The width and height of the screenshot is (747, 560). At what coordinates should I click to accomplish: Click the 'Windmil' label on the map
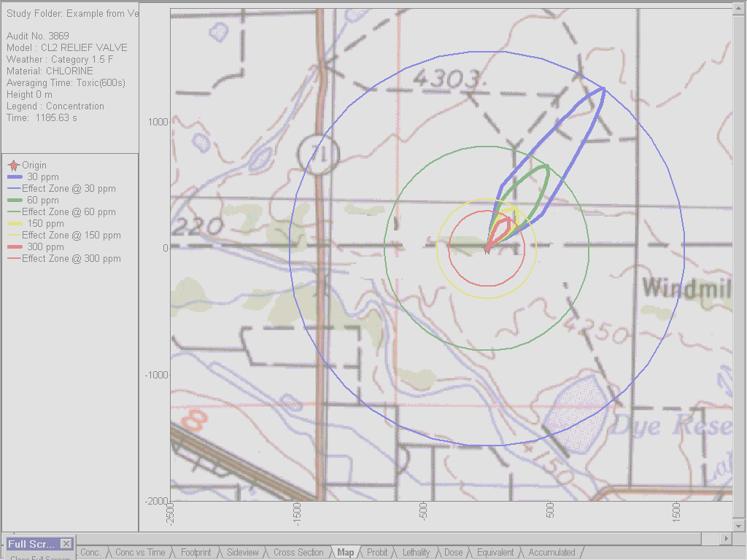(x=687, y=289)
